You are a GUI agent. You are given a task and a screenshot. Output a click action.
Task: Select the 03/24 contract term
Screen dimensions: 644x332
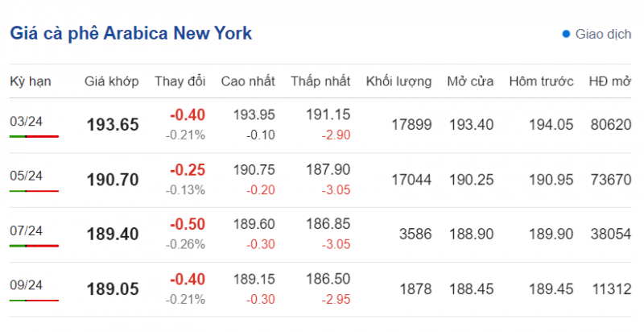click(x=26, y=121)
